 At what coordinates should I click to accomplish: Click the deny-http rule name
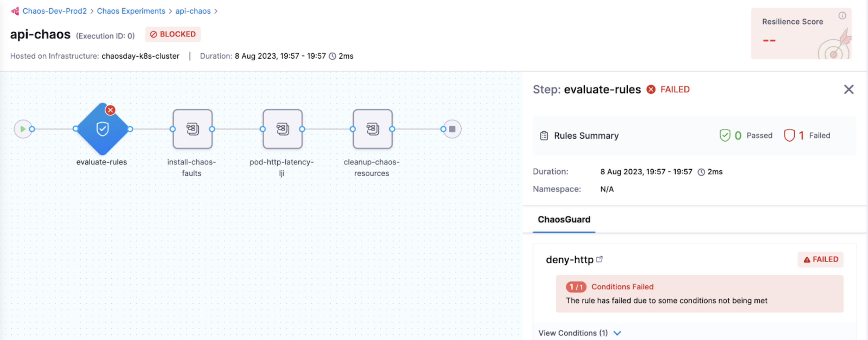coord(570,260)
